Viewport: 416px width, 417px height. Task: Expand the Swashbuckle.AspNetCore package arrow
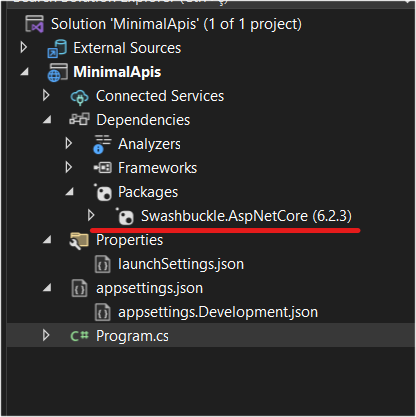91,216
